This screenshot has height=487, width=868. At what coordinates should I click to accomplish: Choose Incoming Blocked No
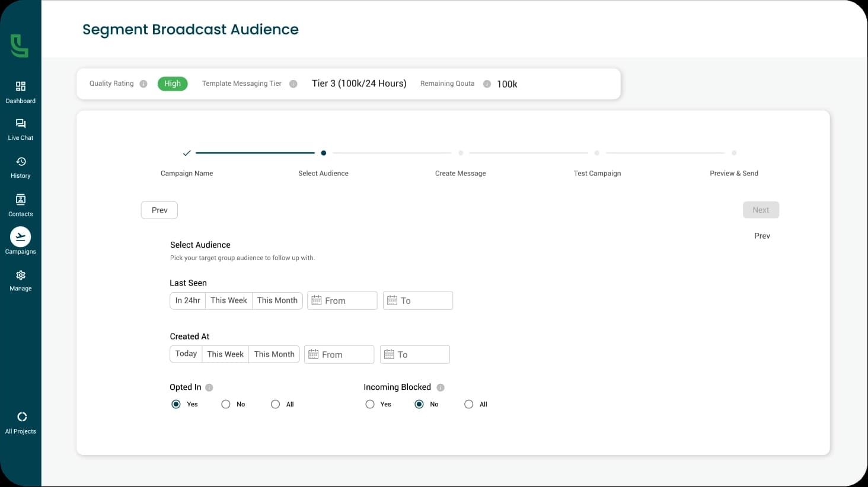coord(419,404)
